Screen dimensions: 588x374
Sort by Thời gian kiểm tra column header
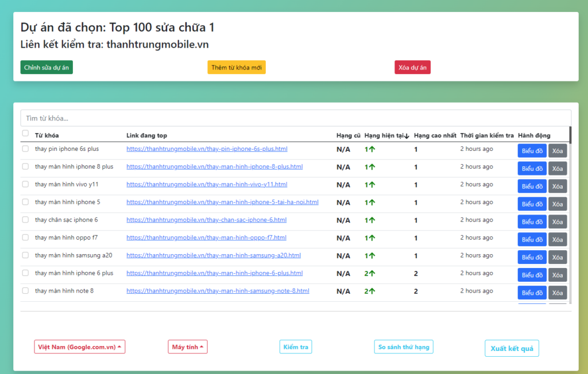(x=486, y=135)
